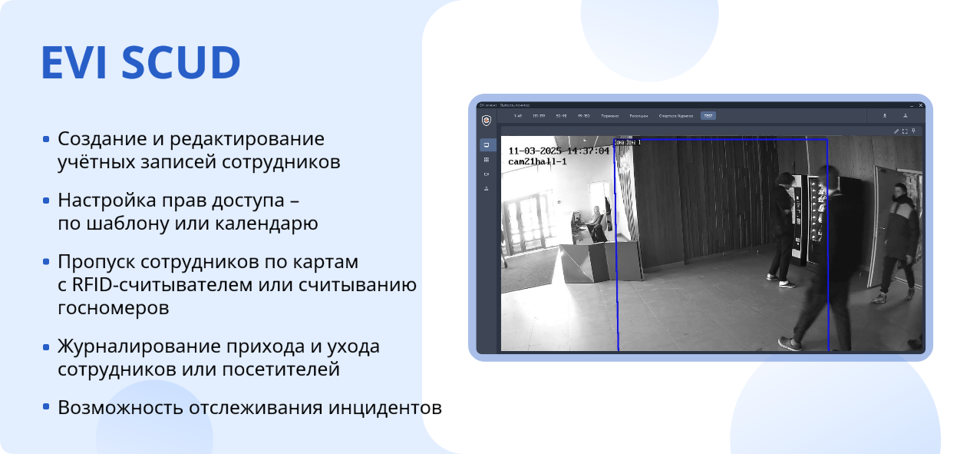
Task: Open the users section in sidebar
Action: pos(487,188)
